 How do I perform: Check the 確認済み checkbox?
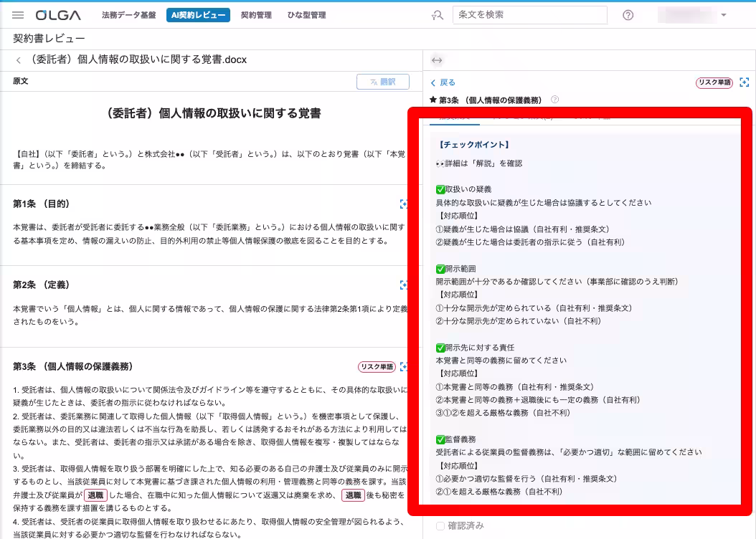pyautogui.click(x=441, y=525)
